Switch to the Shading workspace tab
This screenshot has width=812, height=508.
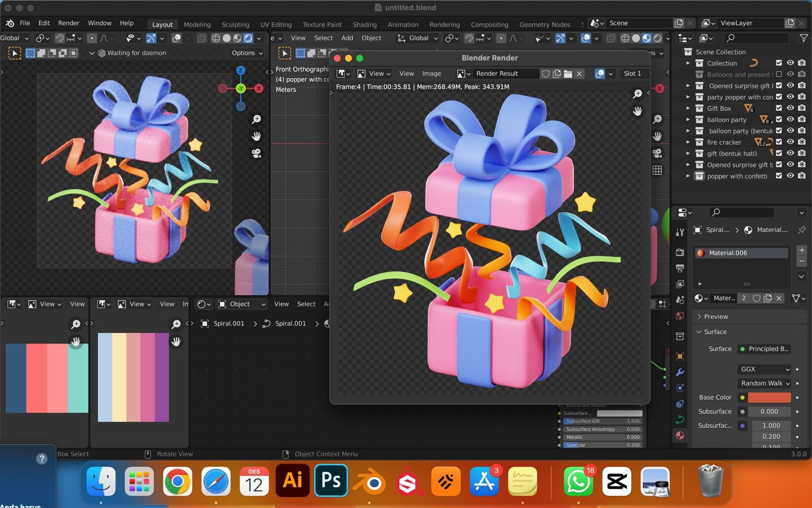coord(365,24)
